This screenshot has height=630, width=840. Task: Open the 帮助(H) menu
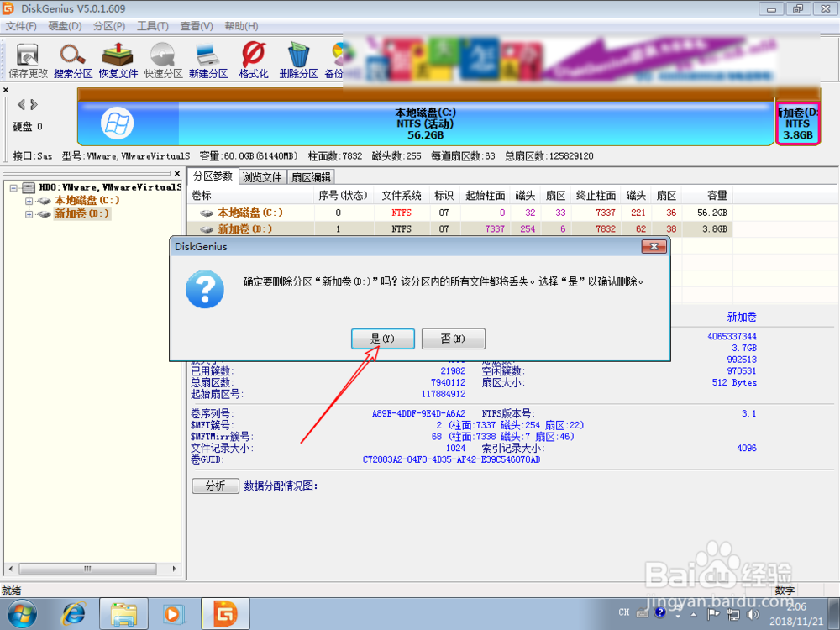[241, 26]
